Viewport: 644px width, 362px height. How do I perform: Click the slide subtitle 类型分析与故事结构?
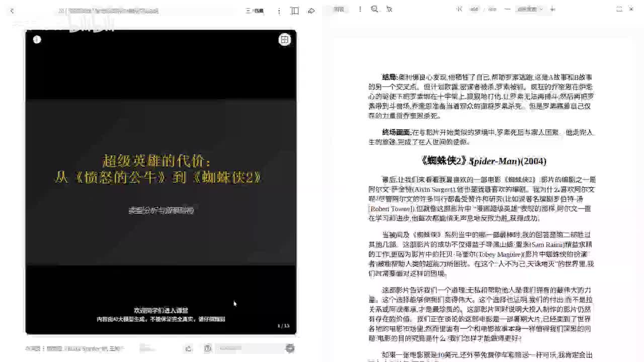pos(161,211)
